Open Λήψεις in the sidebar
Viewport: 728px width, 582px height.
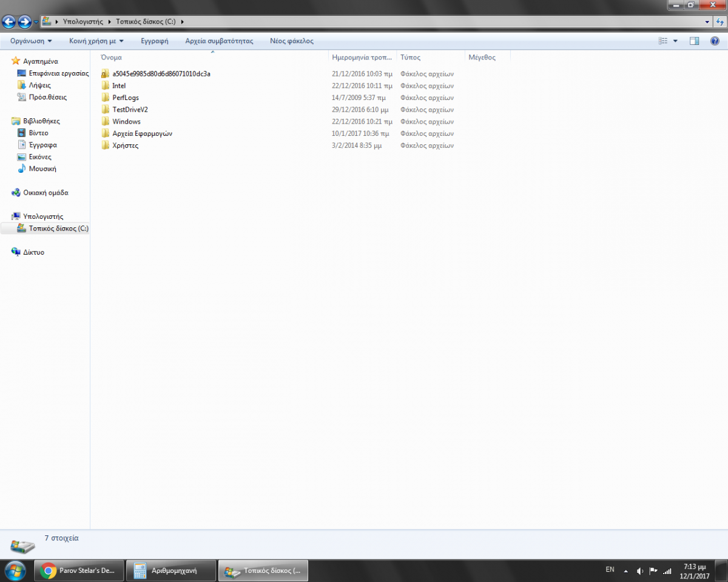[x=39, y=85]
